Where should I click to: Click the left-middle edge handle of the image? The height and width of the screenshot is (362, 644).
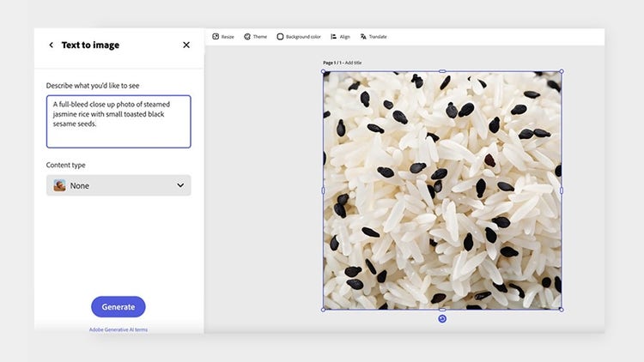[x=323, y=190]
